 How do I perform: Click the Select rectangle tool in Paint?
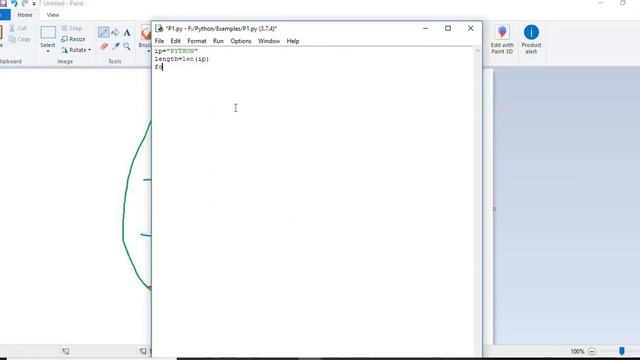(48, 33)
